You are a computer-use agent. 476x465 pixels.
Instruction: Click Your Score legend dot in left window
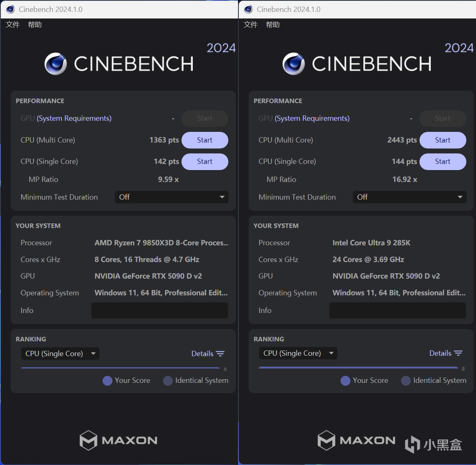point(107,381)
